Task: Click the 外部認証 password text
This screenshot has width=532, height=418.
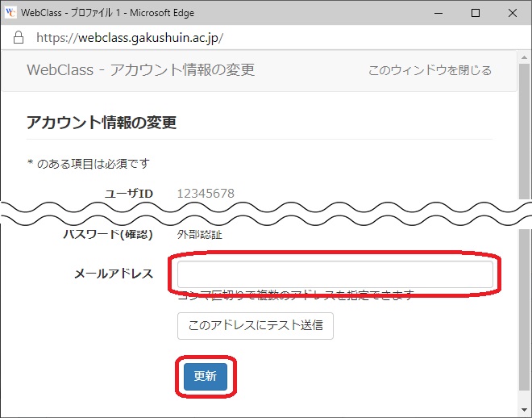Action: [x=199, y=235]
